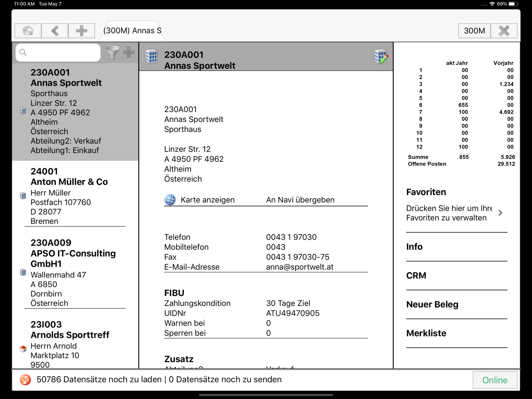The image size is (532, 399).
Task: Click the globe map icon
Action: point(170,200)
